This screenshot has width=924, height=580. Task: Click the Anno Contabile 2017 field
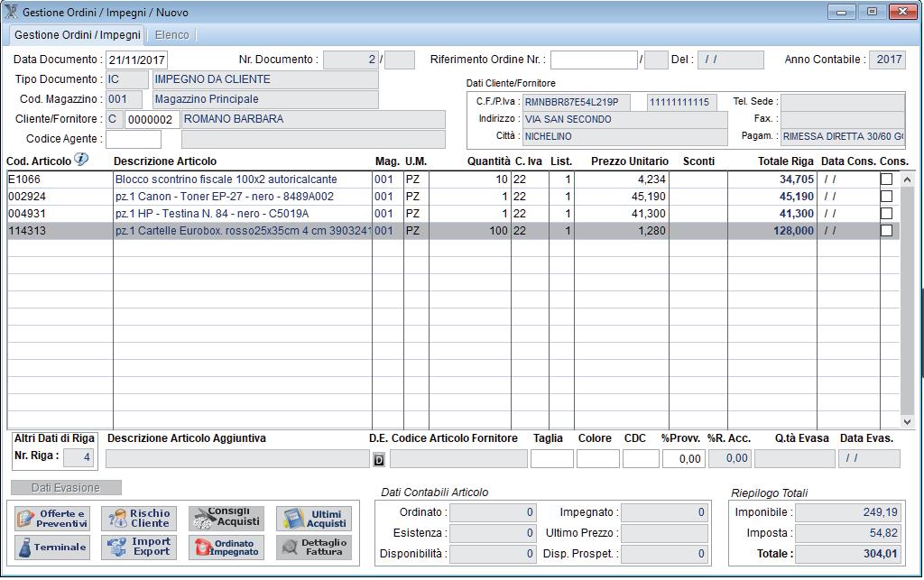point(888,60)
